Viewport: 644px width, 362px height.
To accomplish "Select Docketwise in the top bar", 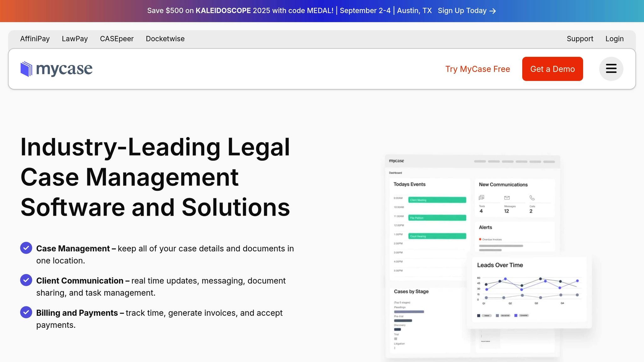I will (x=165, y=39).
